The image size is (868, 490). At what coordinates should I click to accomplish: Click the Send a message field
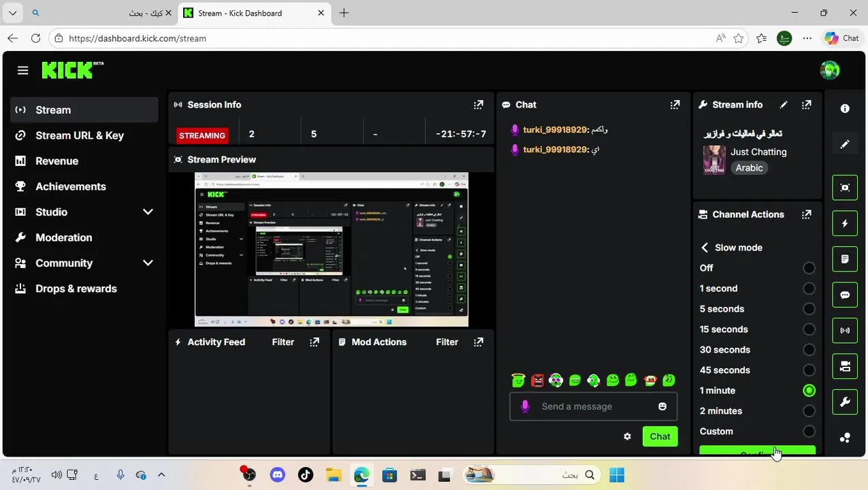(593, 406)
